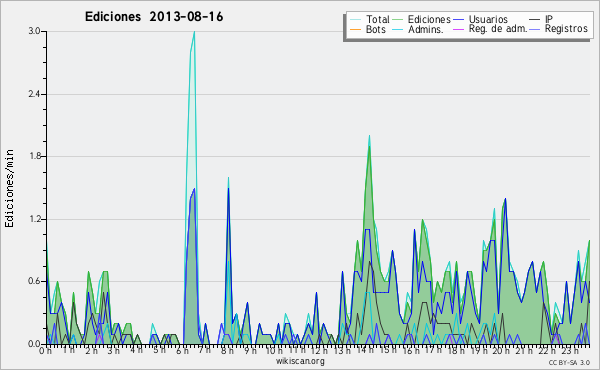Click the 12 h x-axis label
600x370 pixels.
319,350
